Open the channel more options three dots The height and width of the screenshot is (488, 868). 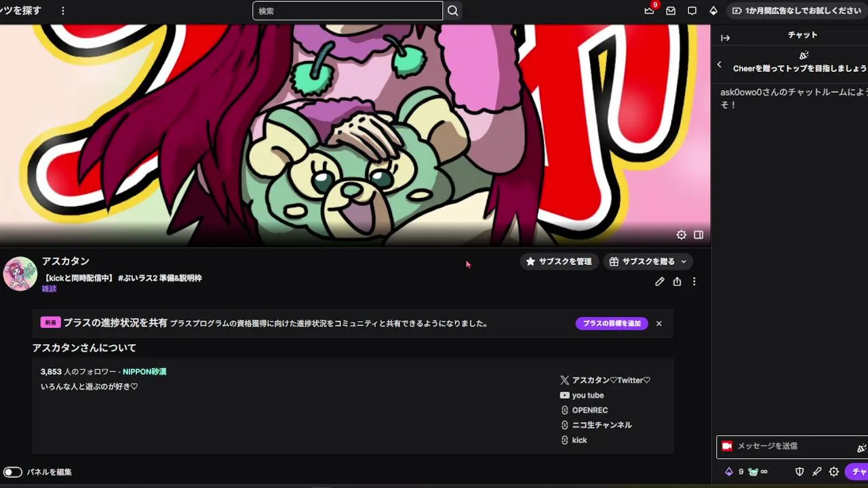tap(694, 281)
